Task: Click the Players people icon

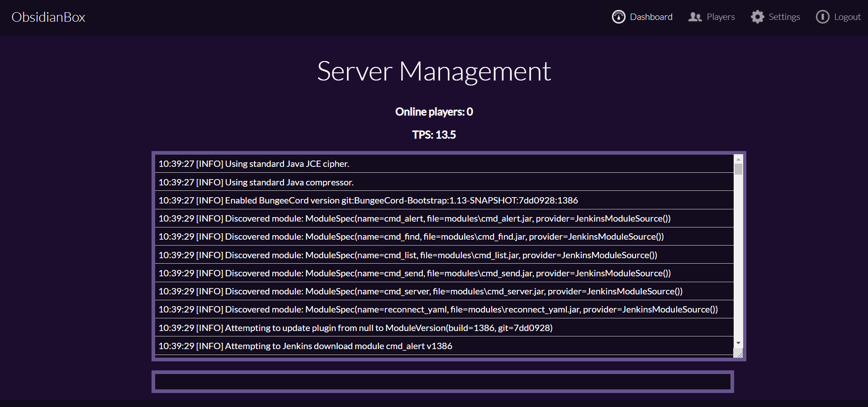Action: 695,17
